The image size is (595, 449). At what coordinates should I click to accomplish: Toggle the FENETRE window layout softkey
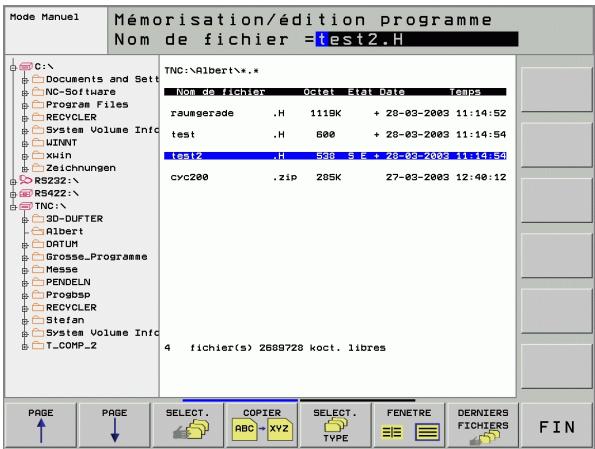pyautogui.click(x=409, y=425)
